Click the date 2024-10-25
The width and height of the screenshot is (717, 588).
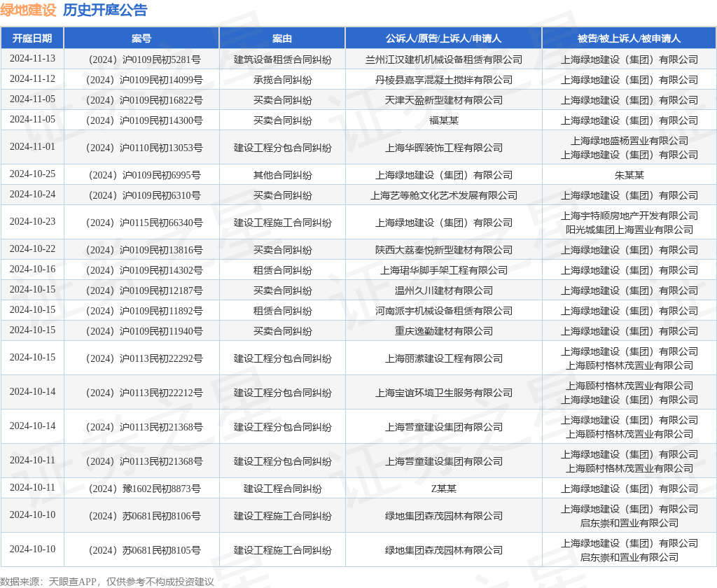32,174
